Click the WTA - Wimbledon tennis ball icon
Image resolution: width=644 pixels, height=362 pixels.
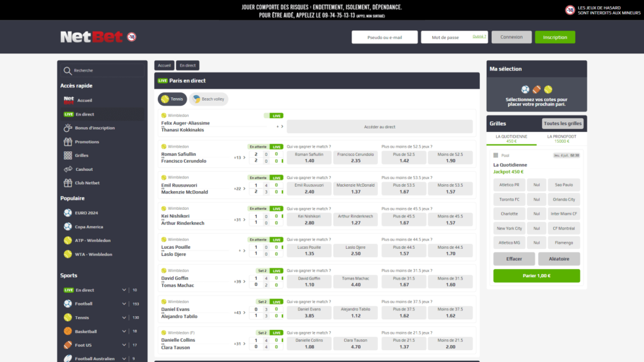coord(68,255)
